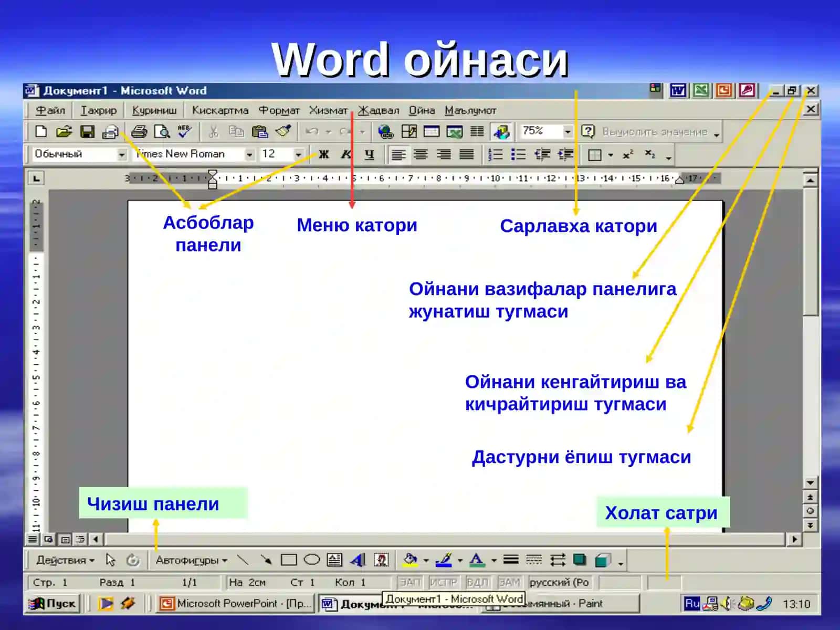Open a file with folder icon
This screenshot has height=630, width=840.
point(64,132)
